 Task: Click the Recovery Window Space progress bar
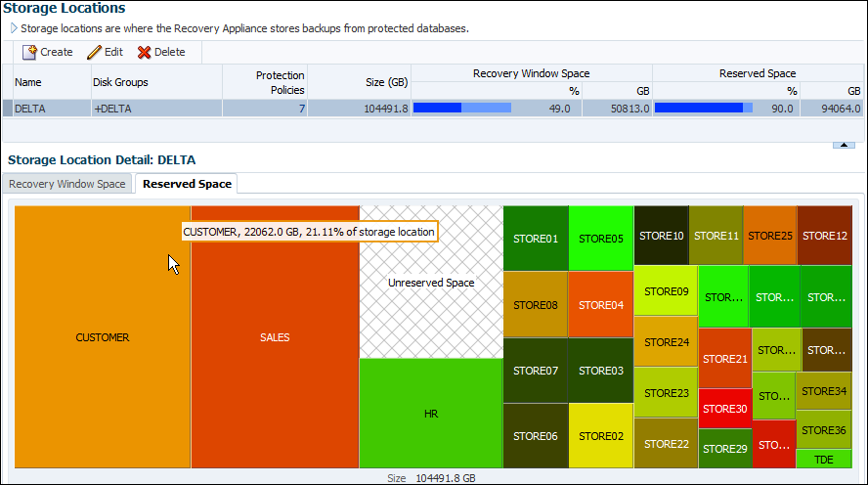click(x=462, y=108)
